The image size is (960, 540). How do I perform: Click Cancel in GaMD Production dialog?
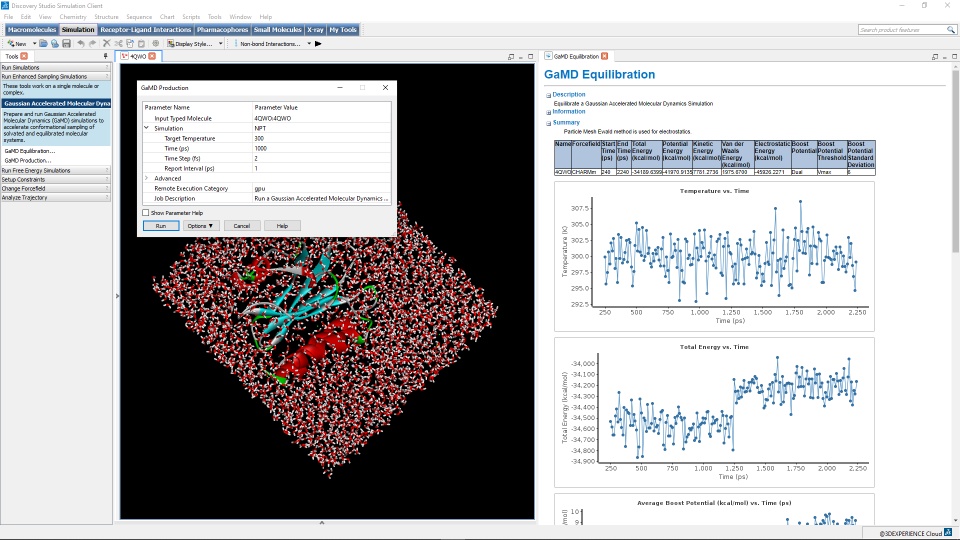[x=242, y=226]
